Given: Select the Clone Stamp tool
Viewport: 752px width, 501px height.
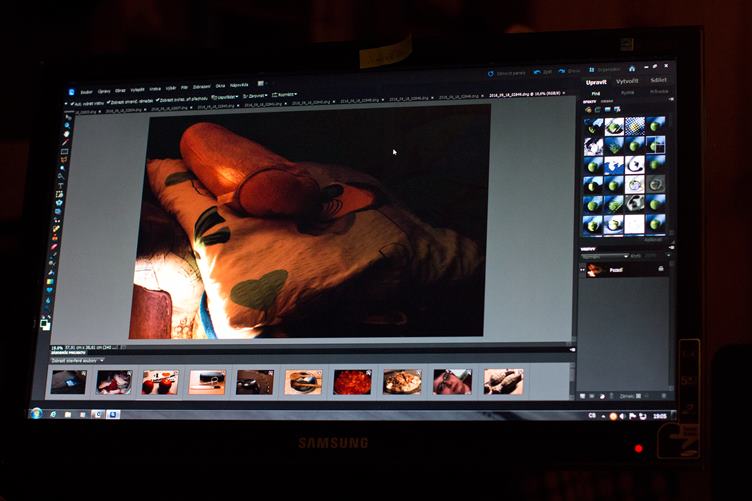Looking at the screenshot, I should pos(55,237).
